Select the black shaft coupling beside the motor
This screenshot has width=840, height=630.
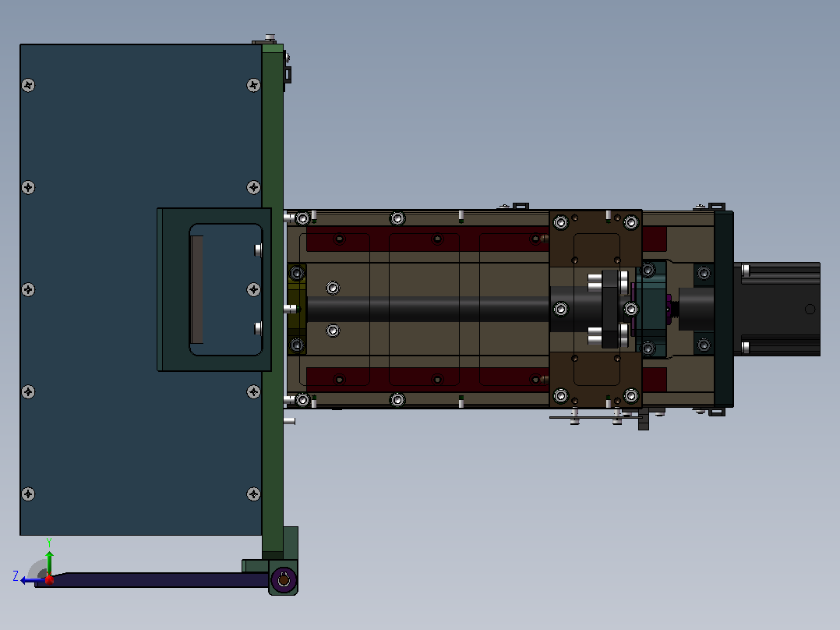click(x=697, y=309)
